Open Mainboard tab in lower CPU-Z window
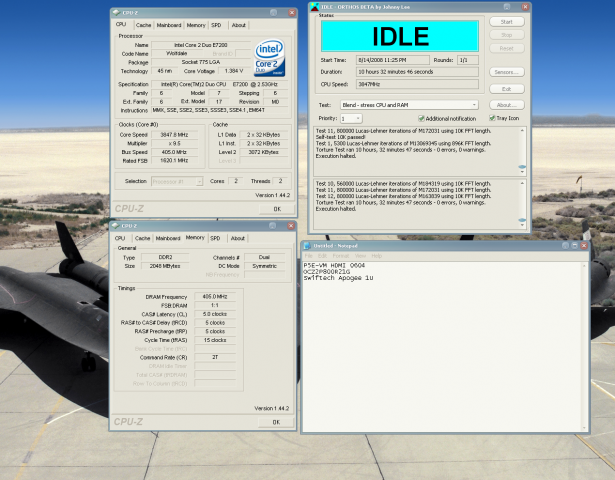Viewport: 615px width, 480px height. (168, 238)
